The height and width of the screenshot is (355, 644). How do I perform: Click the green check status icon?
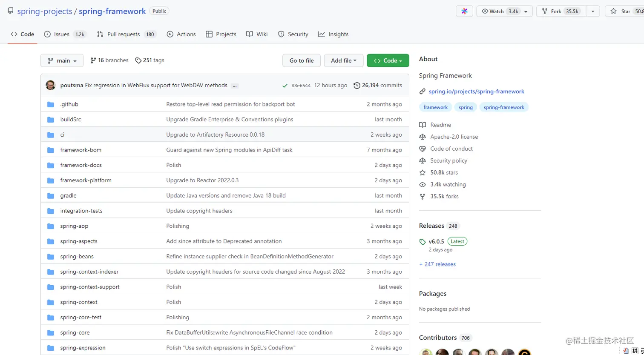[x=285, y=86]
